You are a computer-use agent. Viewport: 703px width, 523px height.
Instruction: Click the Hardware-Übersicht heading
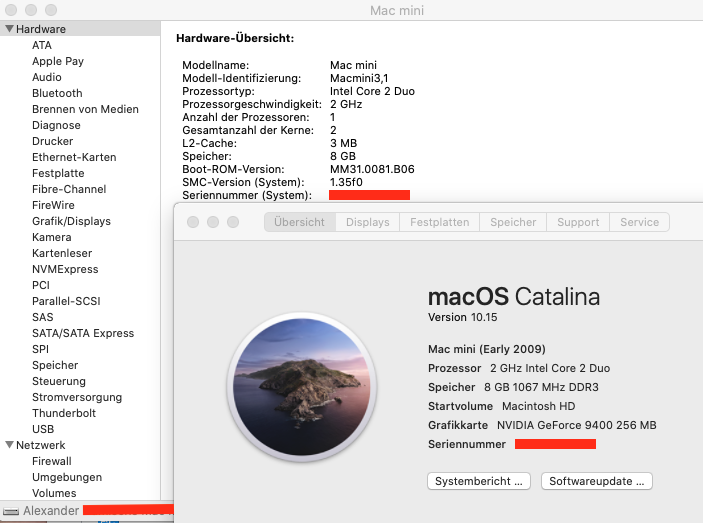click(x=235, y=38)
